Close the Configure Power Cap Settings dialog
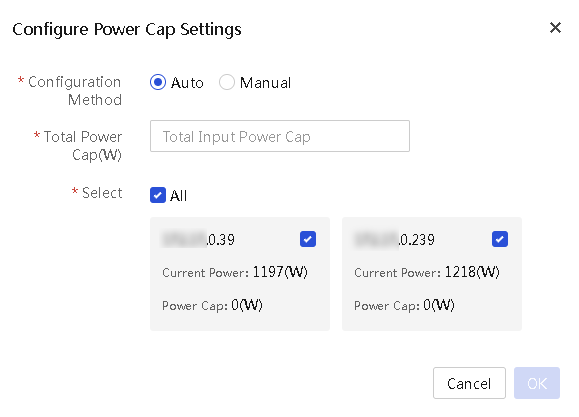The height and width of the screenshot is (417, 579). [555, 28]
